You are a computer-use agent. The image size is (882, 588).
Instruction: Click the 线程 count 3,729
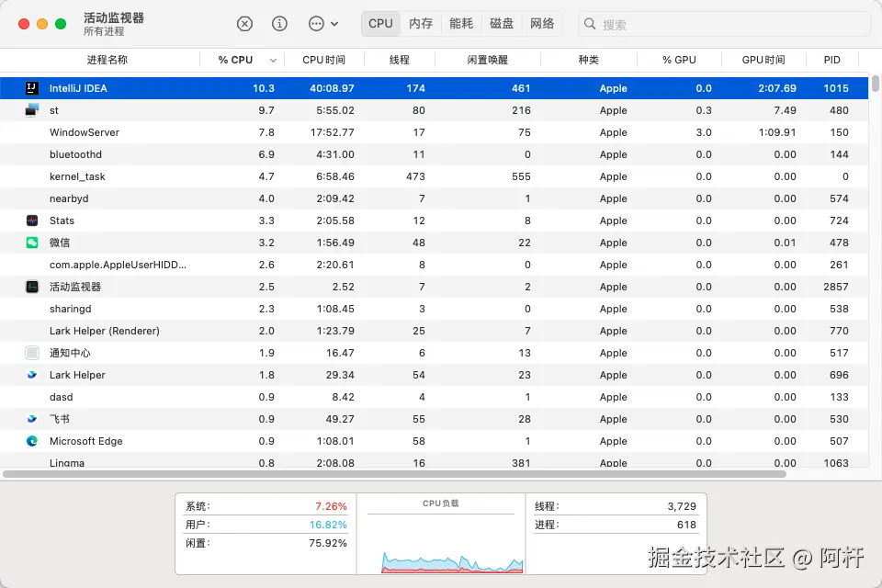[x=682, y=506]
